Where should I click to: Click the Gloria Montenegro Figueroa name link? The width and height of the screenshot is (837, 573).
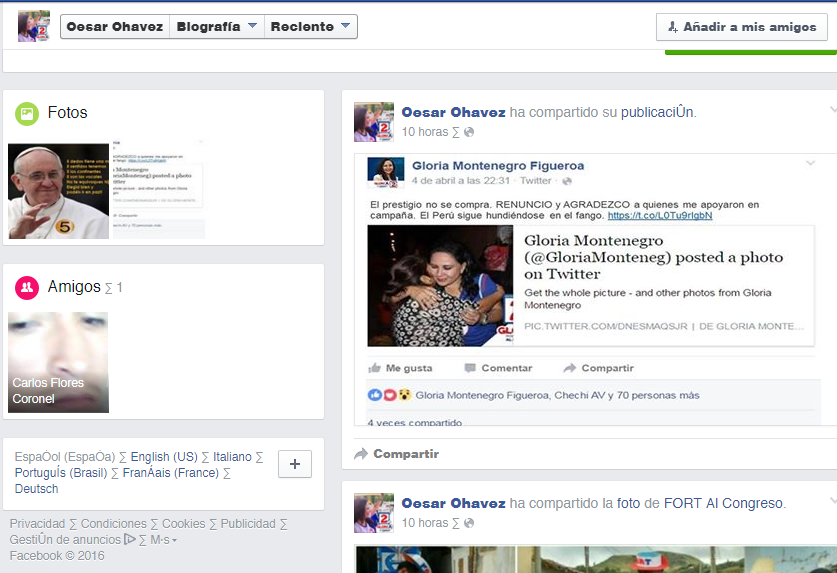(x=498, y=166)
